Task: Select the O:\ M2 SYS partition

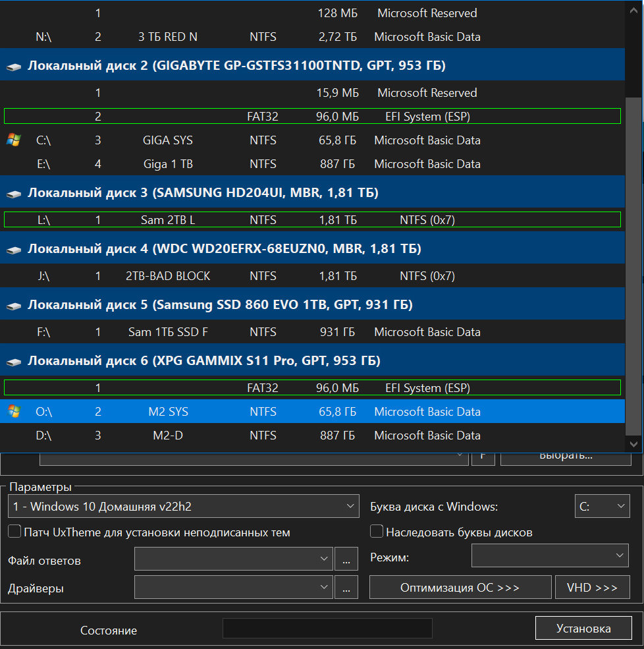Action: [x=312, y=411]
